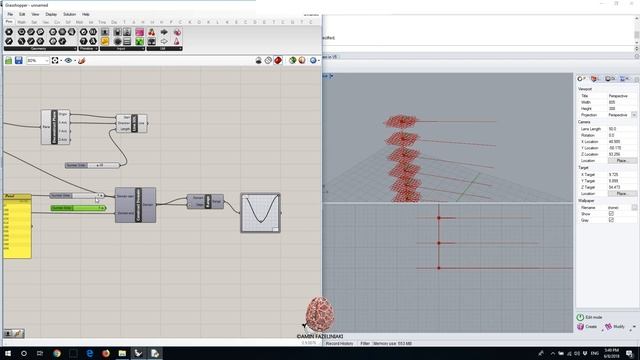Click the Camera Location Place button
640x360 pixels.
pos(622,161)
